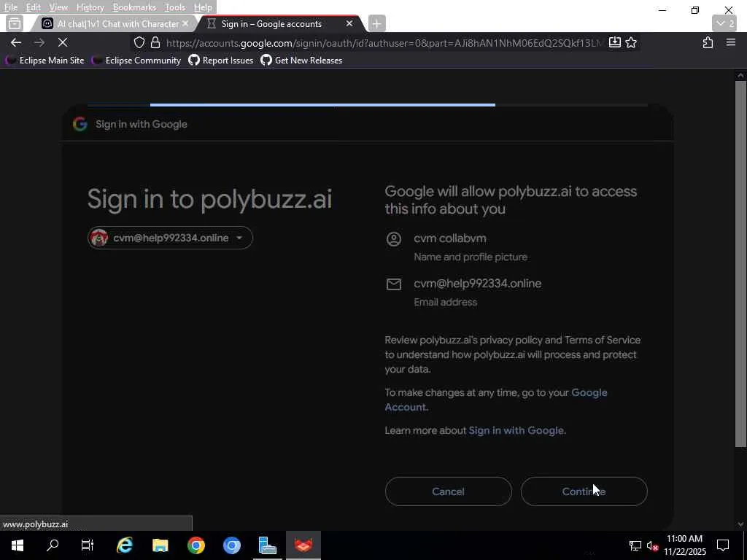Click the taskbar clock showing 11:00 AM
This screenshot has width=747, height=560.
coord(684,545)
